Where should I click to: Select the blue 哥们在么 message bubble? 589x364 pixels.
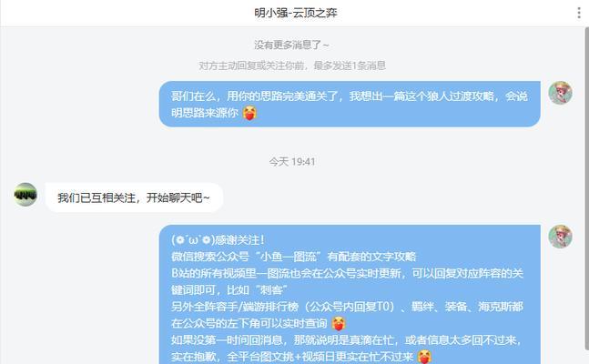tap(350, 104)
